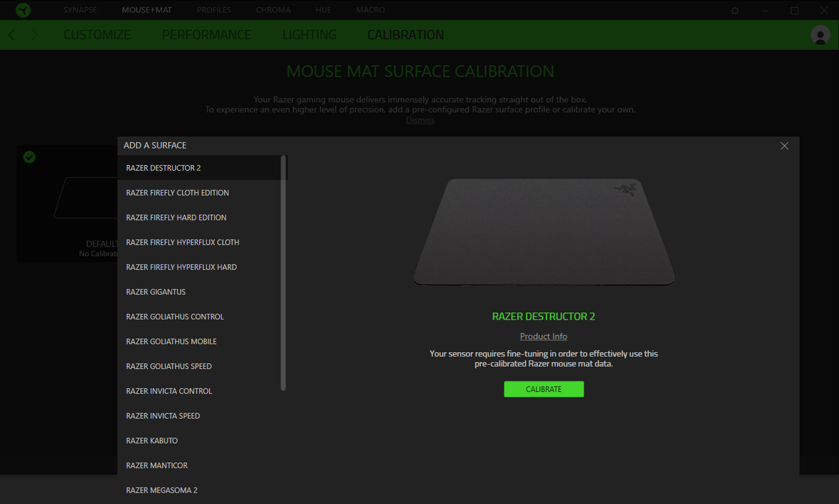This screenshot has height=504, width=839.
Task: Switch to the CUSTOMIZE section
Action: (x=97, y=35)
